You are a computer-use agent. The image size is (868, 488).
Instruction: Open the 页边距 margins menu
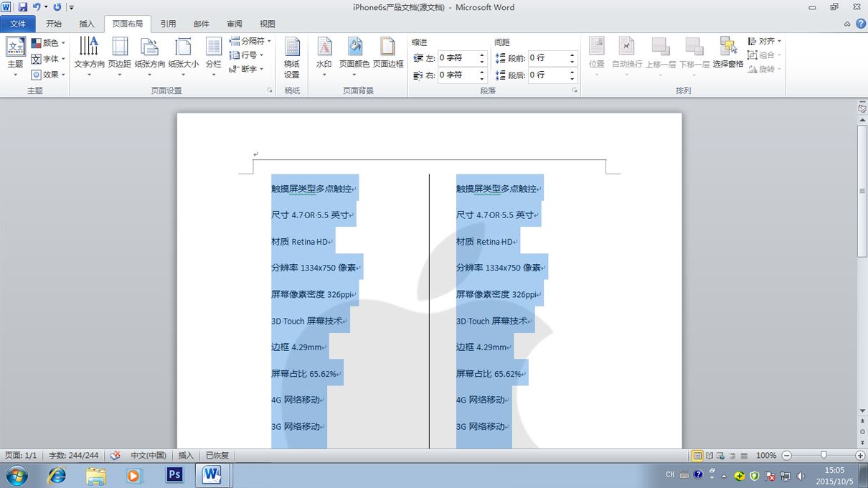(120, 57)
